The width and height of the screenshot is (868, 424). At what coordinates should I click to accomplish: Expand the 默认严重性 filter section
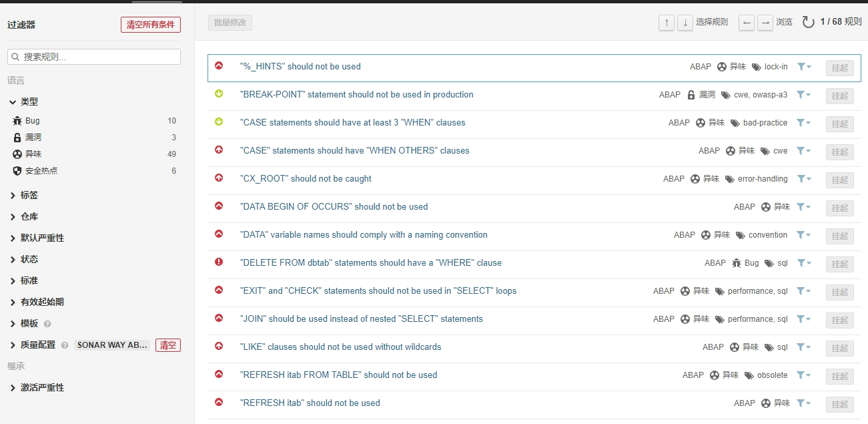point(37,238)
